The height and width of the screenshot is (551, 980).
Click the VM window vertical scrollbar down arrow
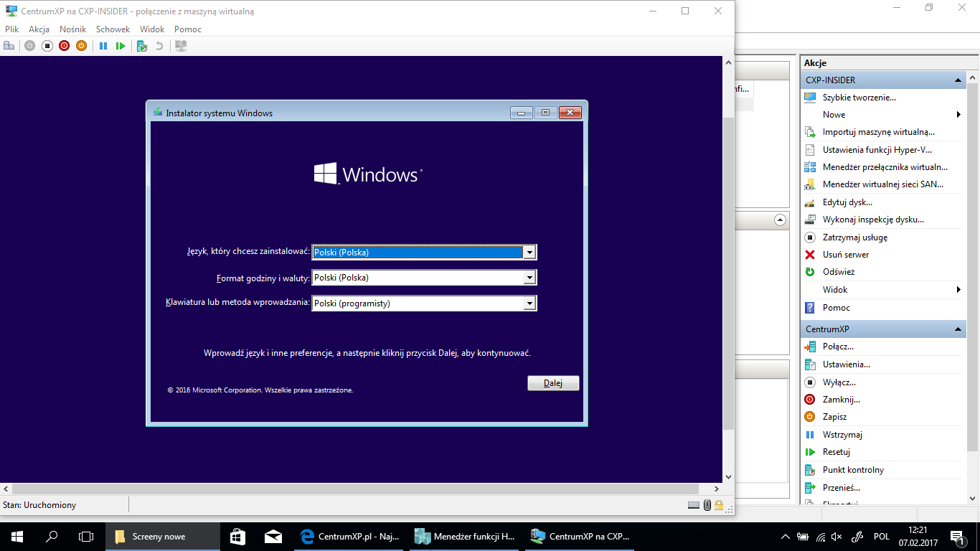click(729, 476)
